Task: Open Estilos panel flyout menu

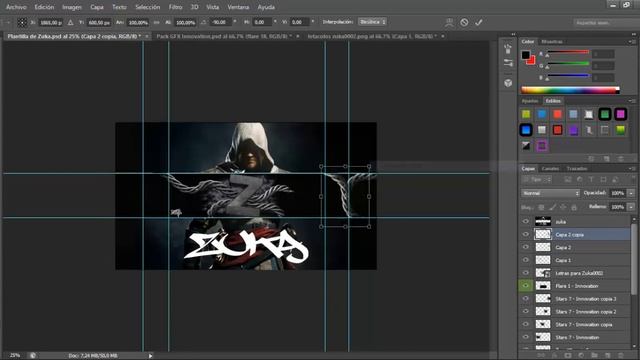Action: click(x=632, y=101)
